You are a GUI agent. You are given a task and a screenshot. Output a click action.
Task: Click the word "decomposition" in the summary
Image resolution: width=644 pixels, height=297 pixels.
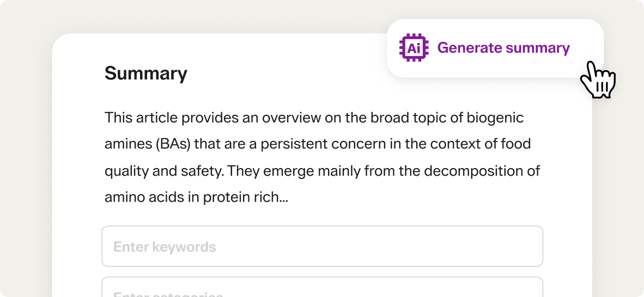[465, 171]
